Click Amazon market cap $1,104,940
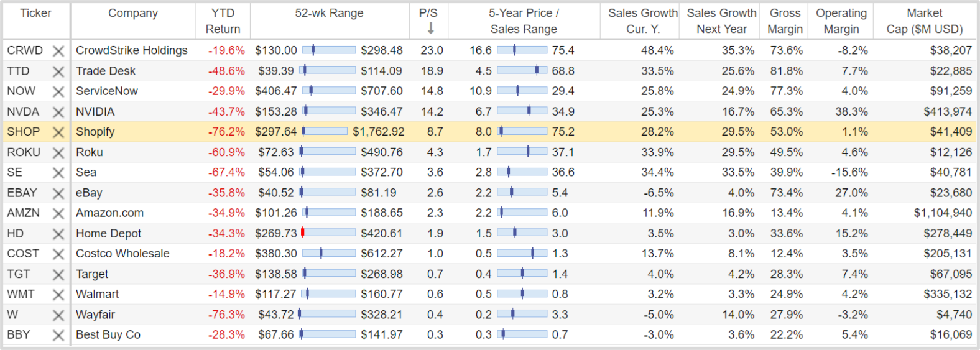980x350 pixels. coord(943,213)
